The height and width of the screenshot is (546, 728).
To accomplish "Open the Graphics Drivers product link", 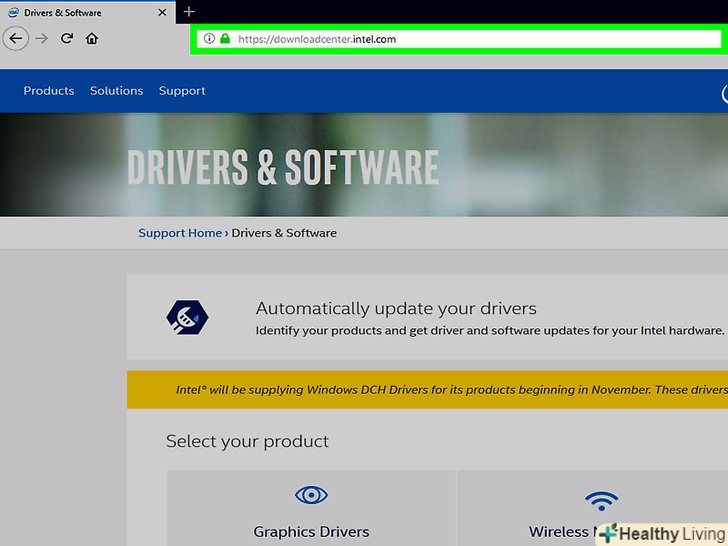I will coord(311,532).
